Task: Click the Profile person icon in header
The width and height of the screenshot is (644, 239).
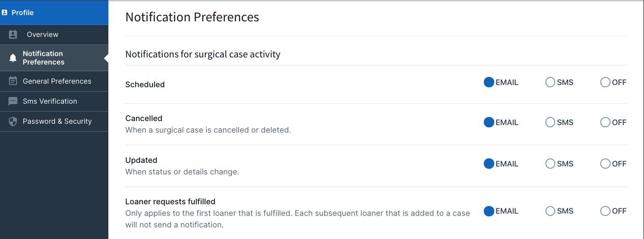Action: pyautogui.click(x=4, y=12)
